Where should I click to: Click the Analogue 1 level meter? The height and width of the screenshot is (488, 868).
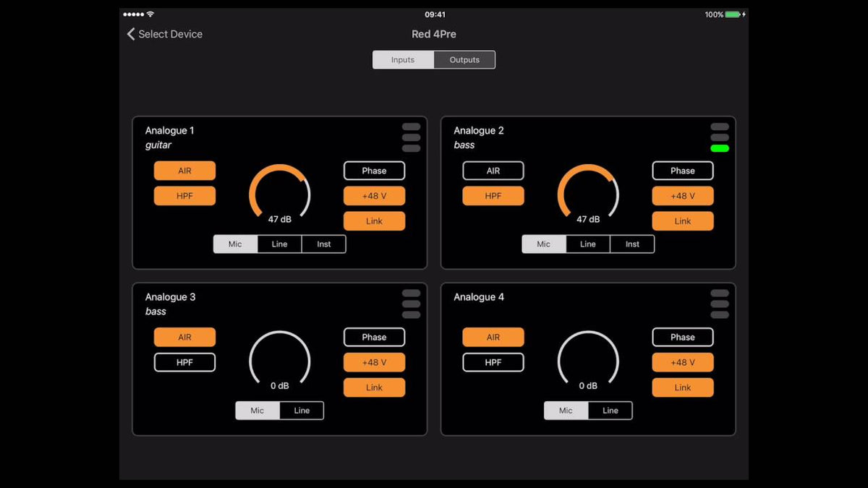[x=411, y=137]
